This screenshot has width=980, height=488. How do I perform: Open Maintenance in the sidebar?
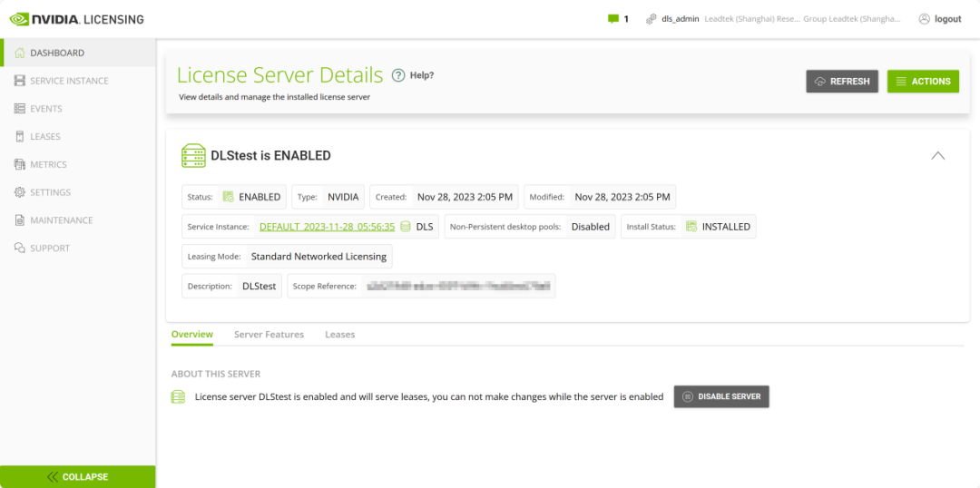click(77, 220)
